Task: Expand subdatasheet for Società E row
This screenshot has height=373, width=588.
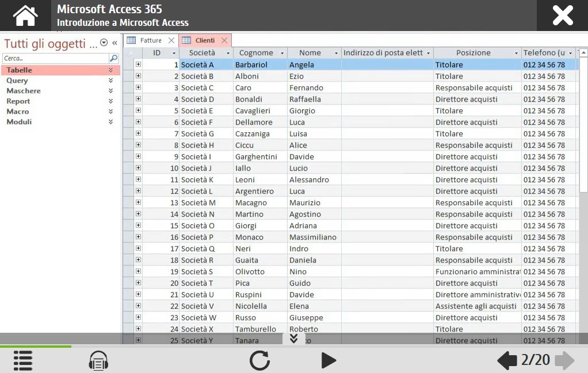Action: [x=139, y=110]
